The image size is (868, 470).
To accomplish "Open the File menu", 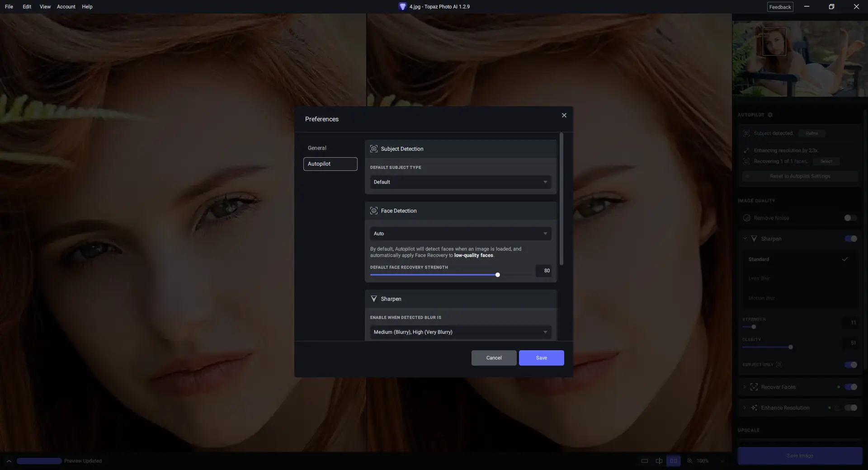I will (9, 7).
